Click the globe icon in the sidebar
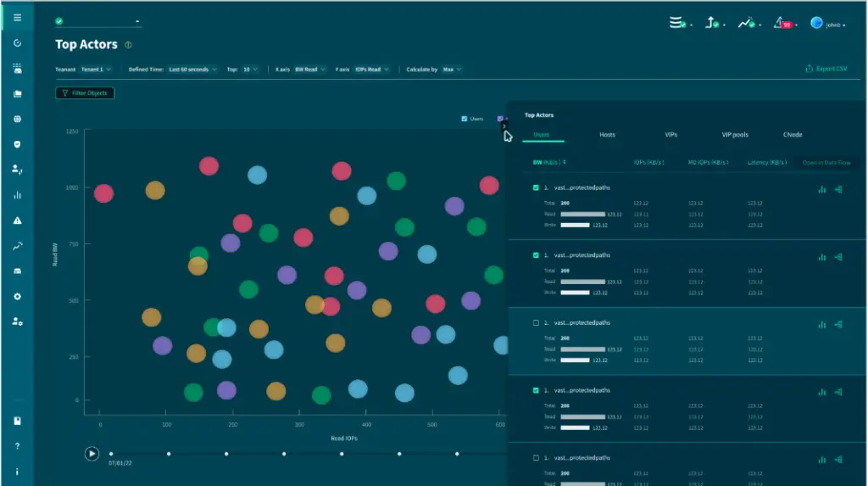The image size is (868, 486). 17,119
